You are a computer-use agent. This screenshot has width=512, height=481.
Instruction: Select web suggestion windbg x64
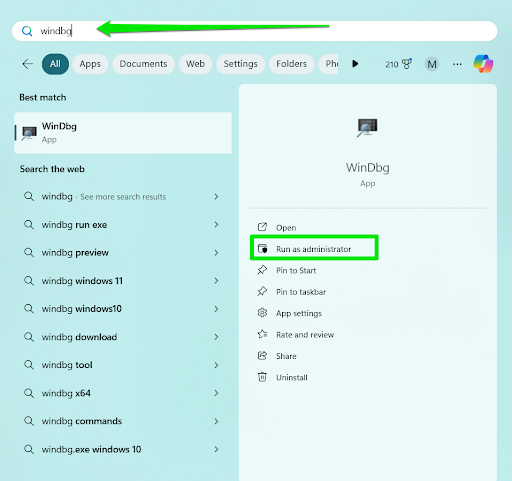pyautogui.click(x=123, y=393)
